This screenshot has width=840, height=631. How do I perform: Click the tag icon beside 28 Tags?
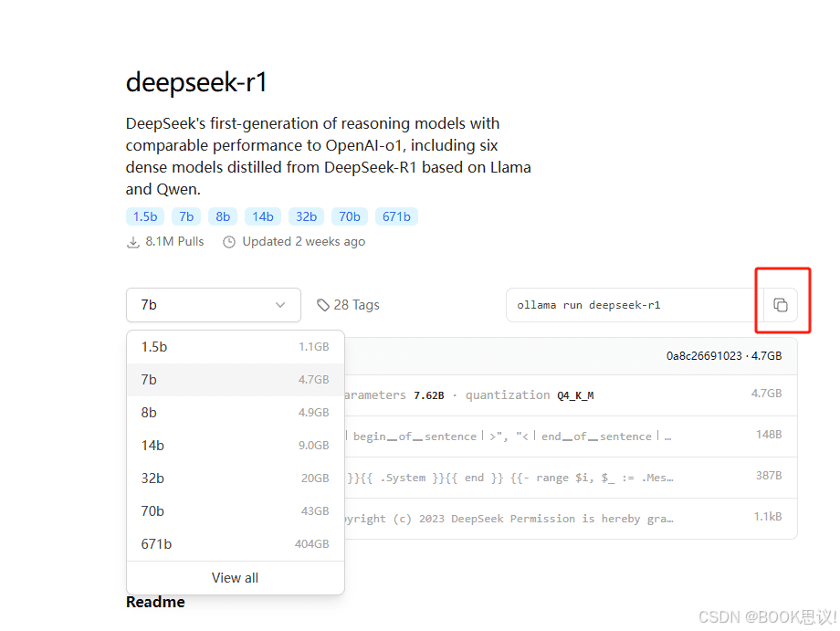[322, 305]
